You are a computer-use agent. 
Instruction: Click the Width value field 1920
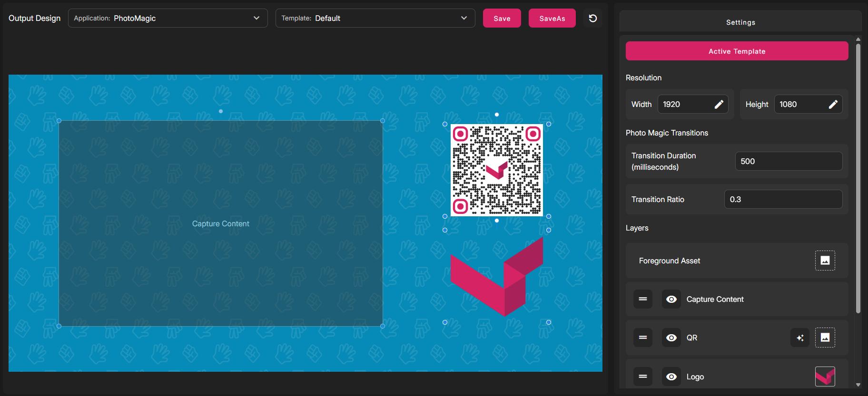tap(693, 104)
